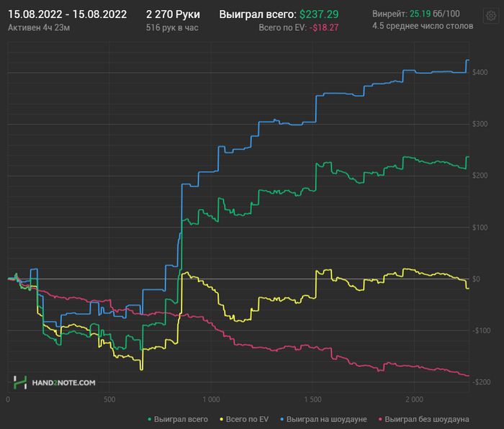Image resolution: width=504 pixels, height=429 pixels.
Task: Open graph settings gear icon
Action: coord(491,15)
